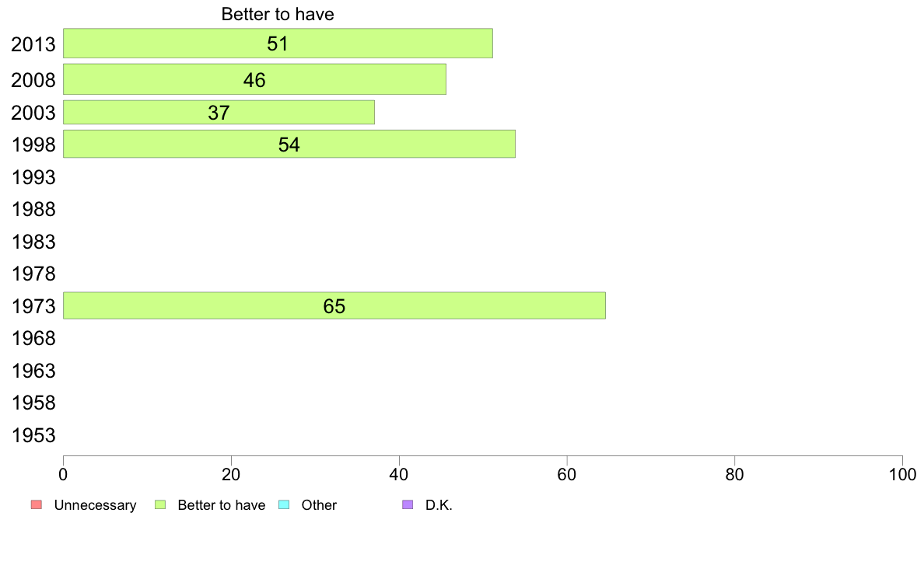Click the 1968 year axis label

pos(33,339)
